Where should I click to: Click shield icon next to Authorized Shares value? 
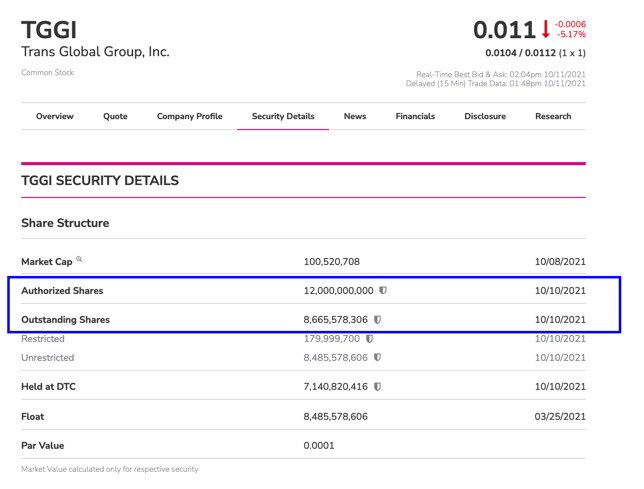[383, 290]
